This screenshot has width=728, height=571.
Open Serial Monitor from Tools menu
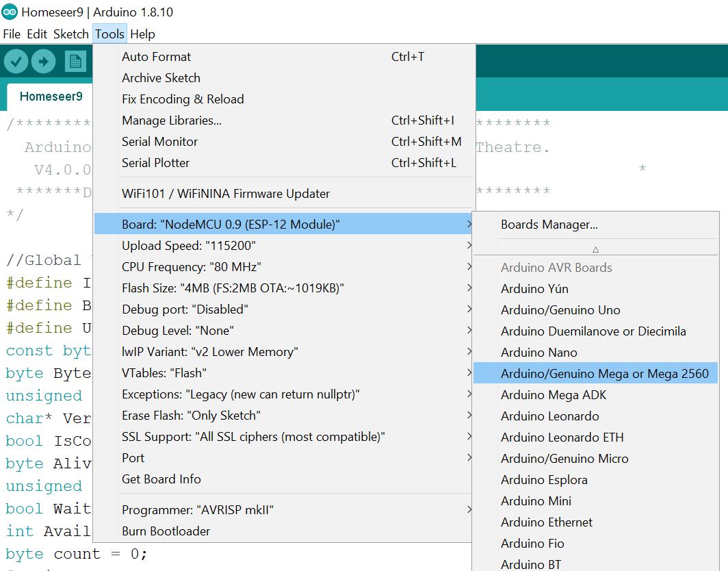click(159, 142)
